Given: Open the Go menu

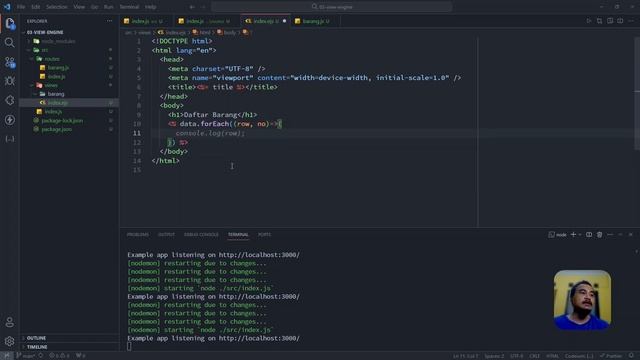Looking at the screenshot, I should coord(94,7).
